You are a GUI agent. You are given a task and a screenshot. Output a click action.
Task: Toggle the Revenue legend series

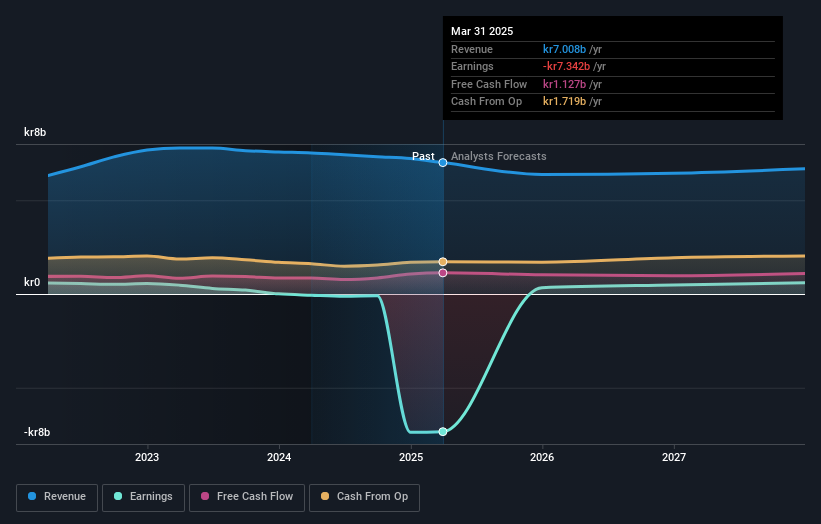coord(57,497)
